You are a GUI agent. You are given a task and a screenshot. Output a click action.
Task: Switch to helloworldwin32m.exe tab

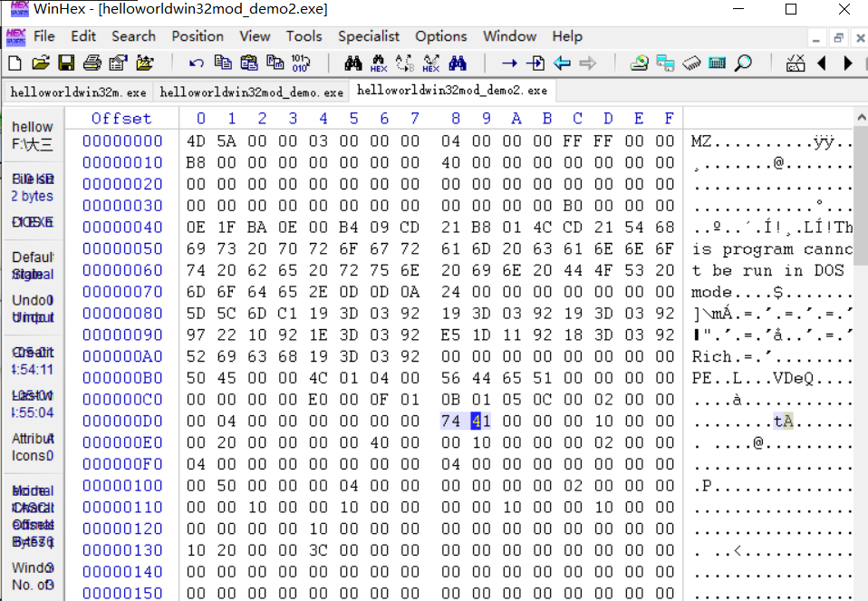point(78,92)
